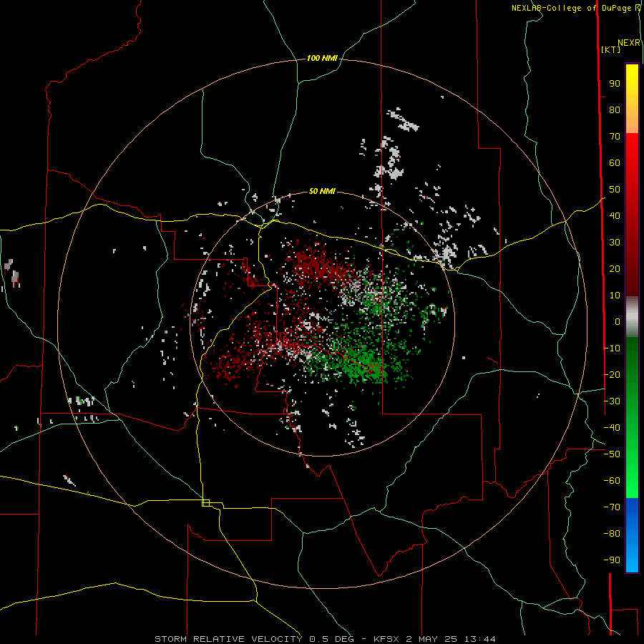
Task: Click the 2 MAY 25 date text
Action: pyautogui.click(x=431, y=639)
